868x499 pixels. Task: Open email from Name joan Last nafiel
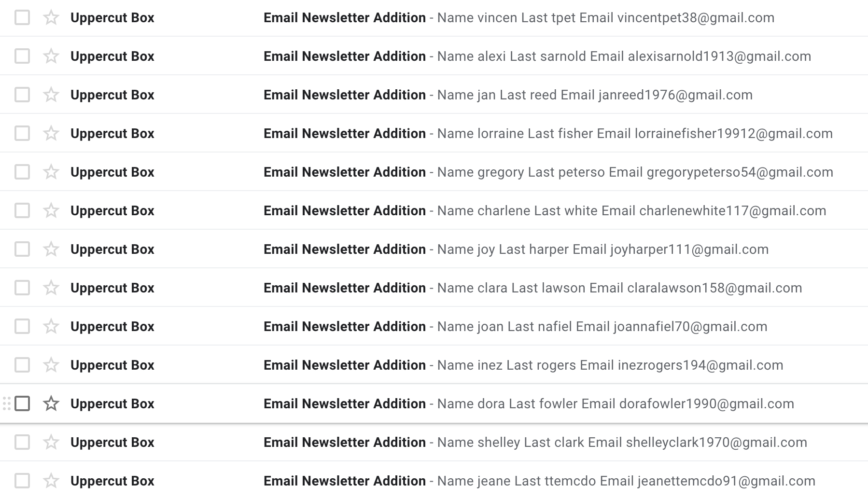(x=434, y=327)
